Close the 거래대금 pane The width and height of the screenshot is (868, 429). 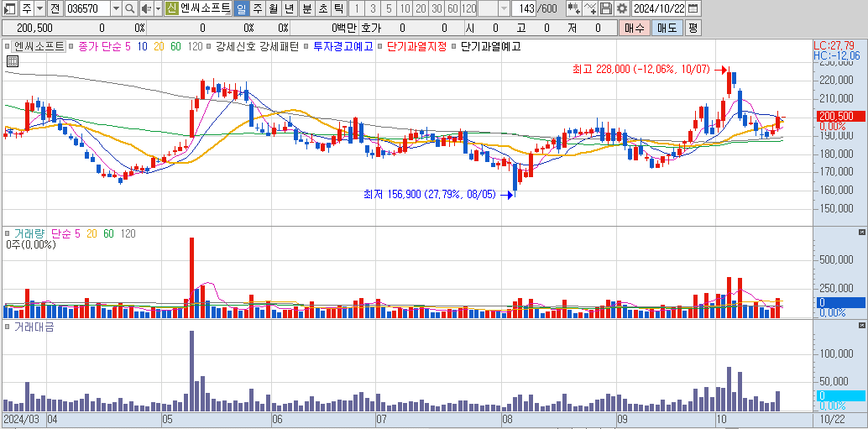(862, 324)
